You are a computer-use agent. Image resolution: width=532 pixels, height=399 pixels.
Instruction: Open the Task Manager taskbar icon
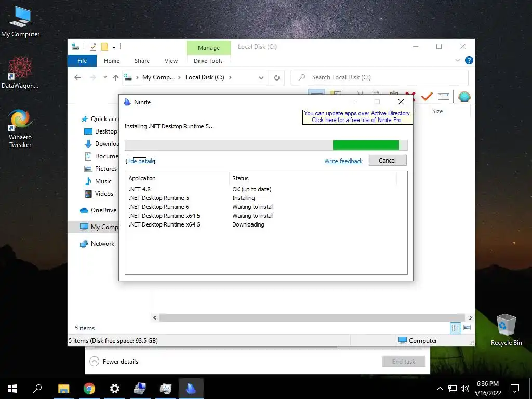tap(166, 389)
